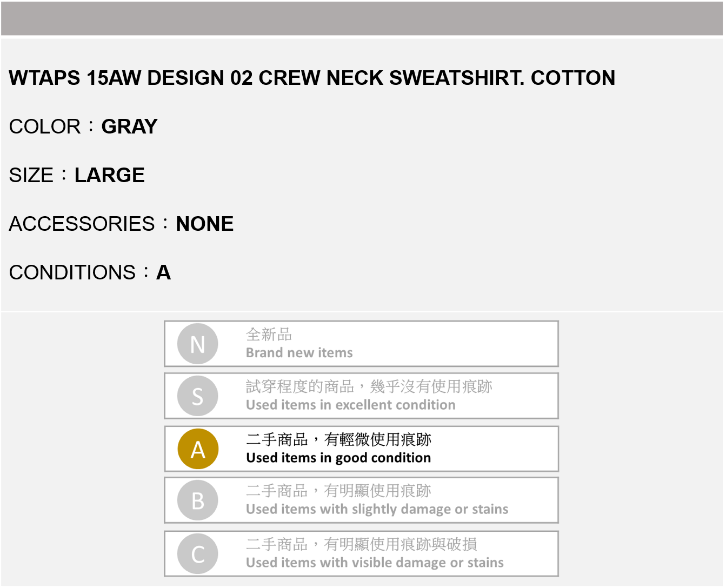This screenshot has height=588, width=726.
Task: Click the WTAPS 15AW sweatshirt product title
Action: 312,78
